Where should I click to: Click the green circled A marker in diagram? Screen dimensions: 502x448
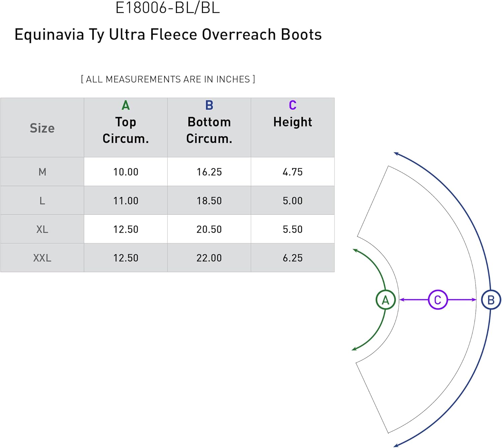pyautogui.click(x=386, y=300)
